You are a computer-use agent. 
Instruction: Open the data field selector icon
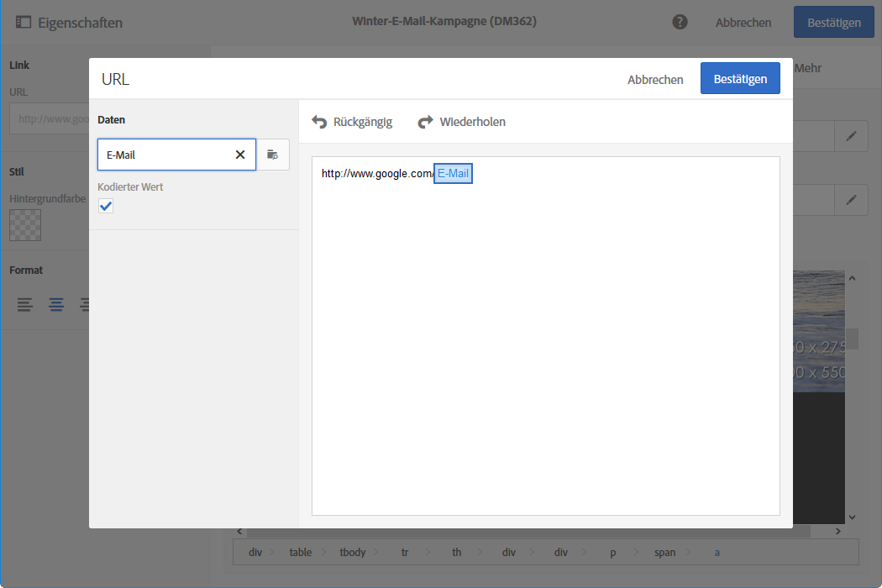click(x=272, y=155)
